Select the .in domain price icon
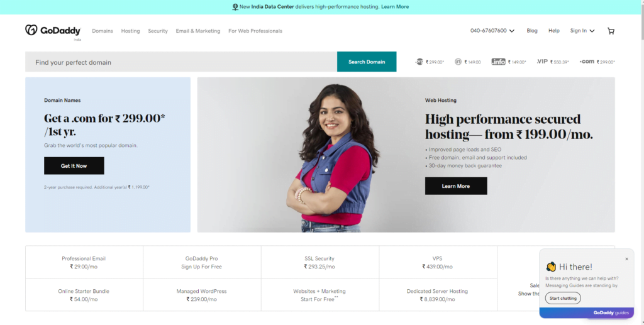The height and width of the screenshot is (325, 644). 458,62
